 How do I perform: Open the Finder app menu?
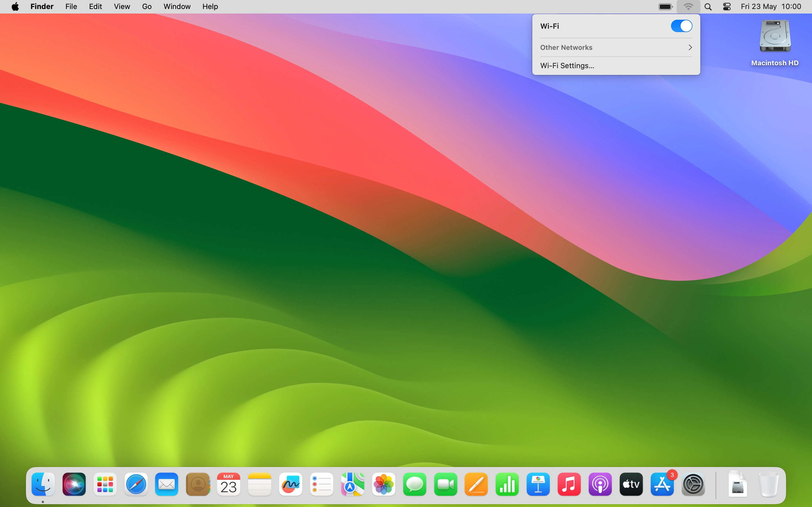coord(42,7)
